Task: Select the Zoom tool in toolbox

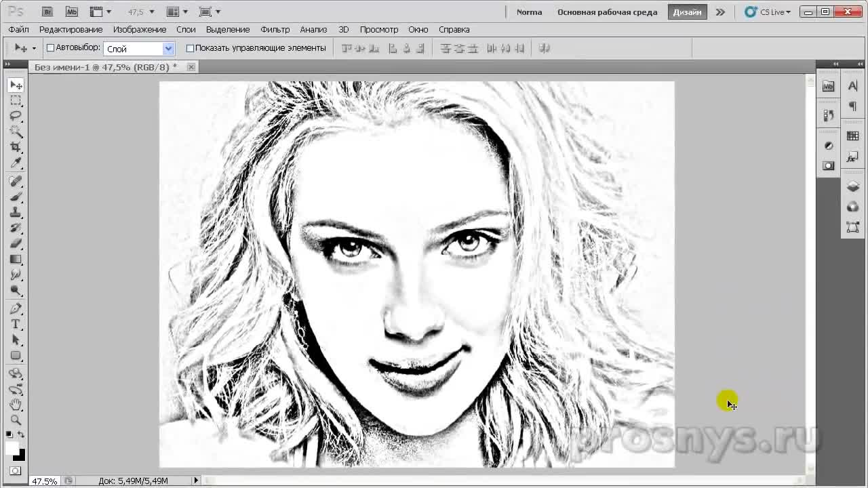Action: coord(16,420)
